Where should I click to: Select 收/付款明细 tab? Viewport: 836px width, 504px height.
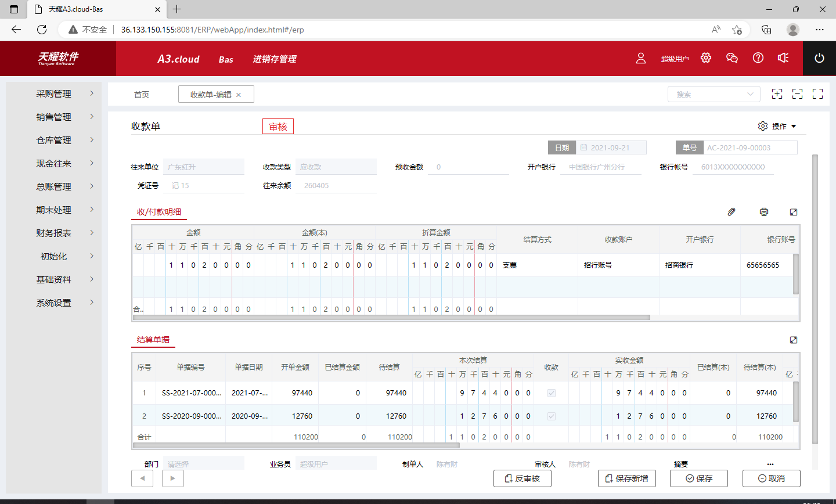point(159,212)
